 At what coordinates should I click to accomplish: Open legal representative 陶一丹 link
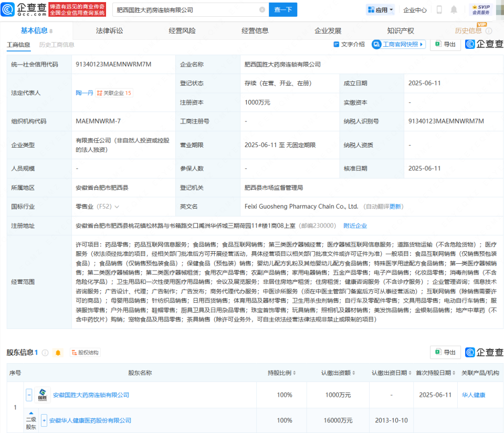(84, 93)
